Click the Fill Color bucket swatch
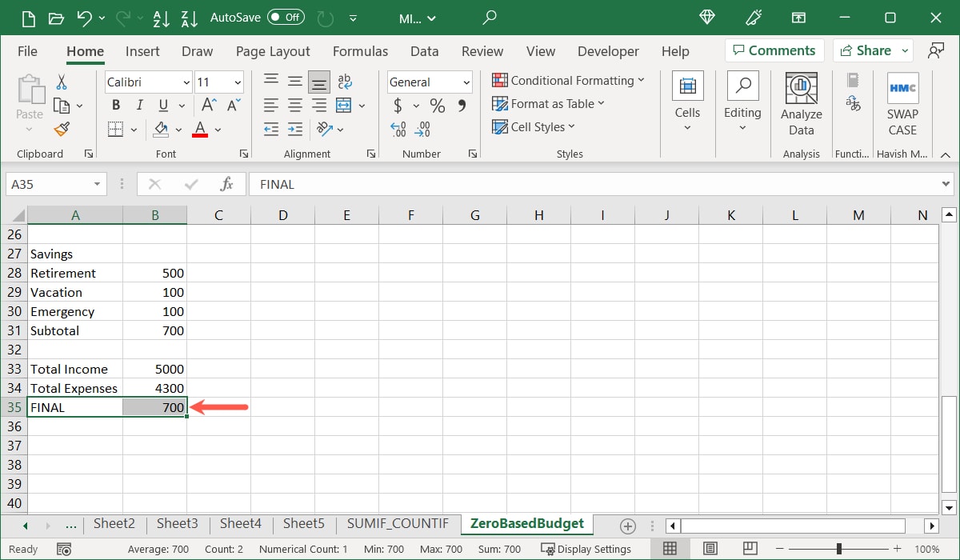This screenshot has width=960, height=560. tap(161, 129)
